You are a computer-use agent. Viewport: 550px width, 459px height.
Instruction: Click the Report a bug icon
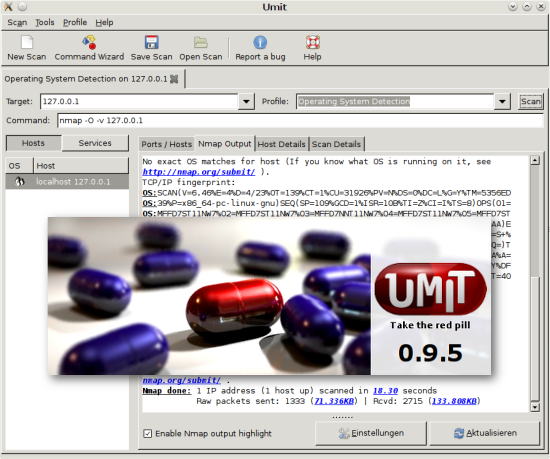(x=260, y=42)
